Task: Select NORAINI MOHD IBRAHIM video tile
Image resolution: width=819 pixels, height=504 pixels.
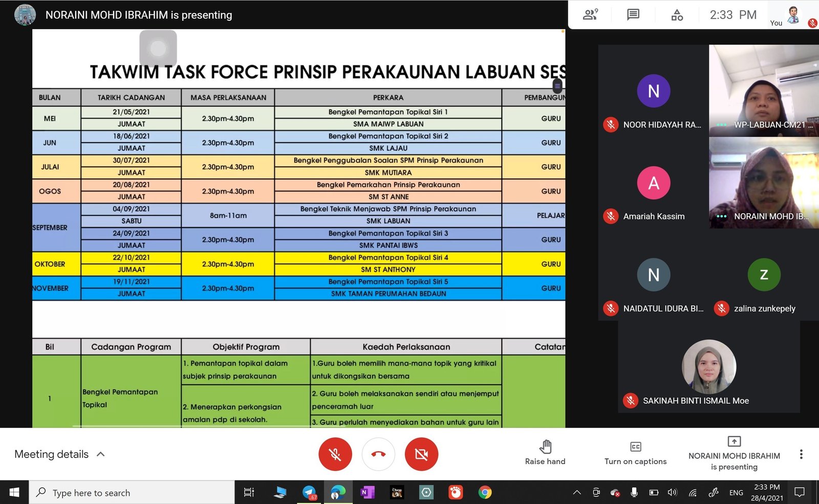Action: pyautogui.click(x=764, y=183)
